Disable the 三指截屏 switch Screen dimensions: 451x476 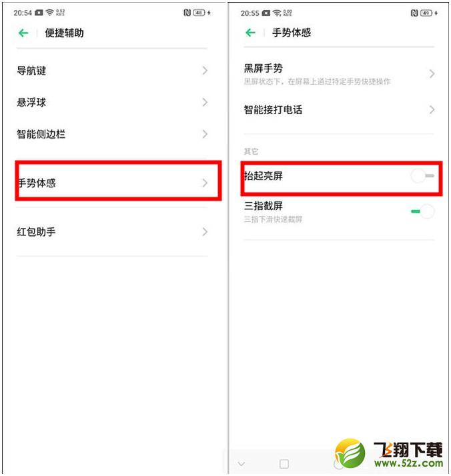click(x=422, y=211)
